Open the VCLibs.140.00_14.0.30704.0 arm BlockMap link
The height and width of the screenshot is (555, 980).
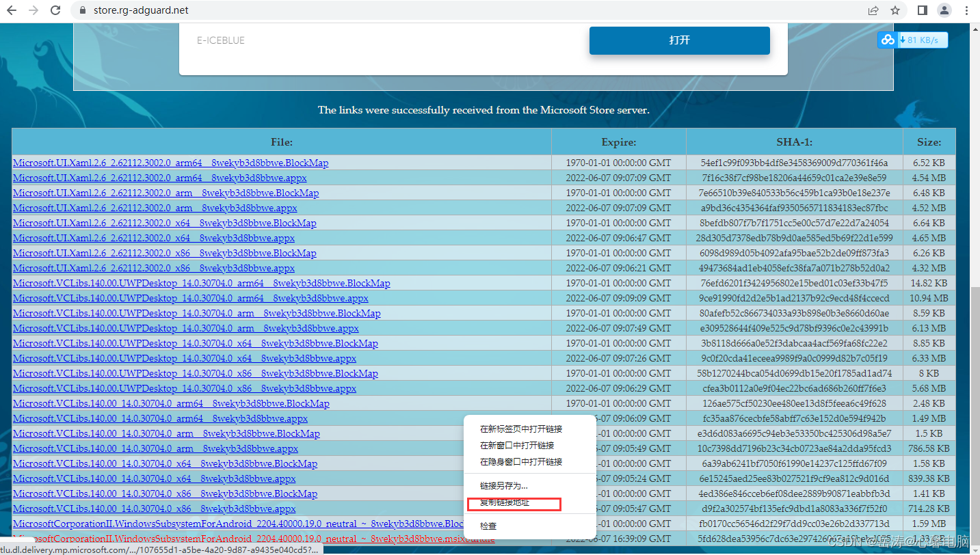click(166, 433)
